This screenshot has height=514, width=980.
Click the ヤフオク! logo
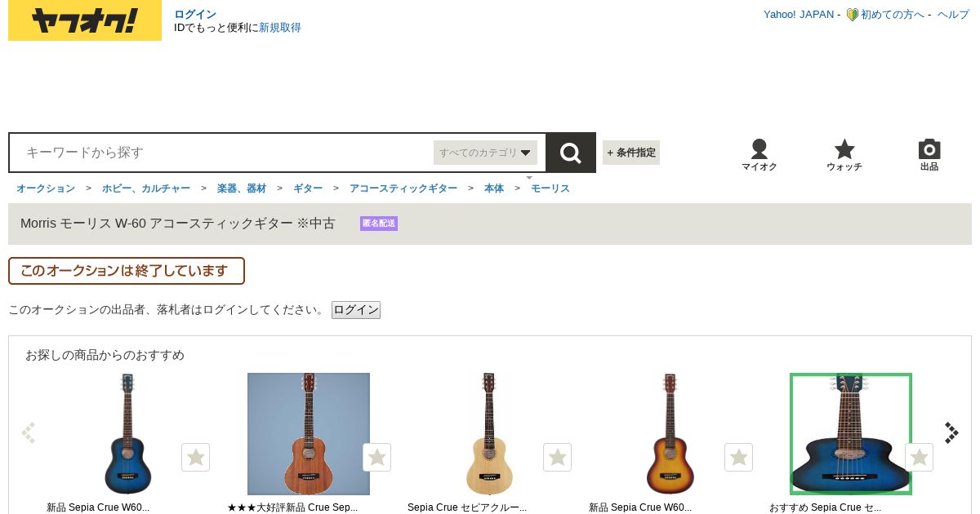click(x=85, y=20)
